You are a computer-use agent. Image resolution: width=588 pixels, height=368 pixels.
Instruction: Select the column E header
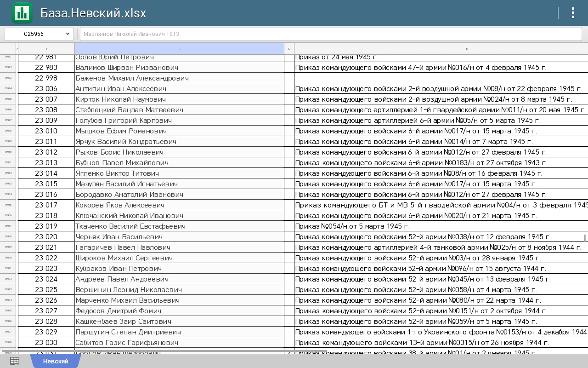[441, 48]
